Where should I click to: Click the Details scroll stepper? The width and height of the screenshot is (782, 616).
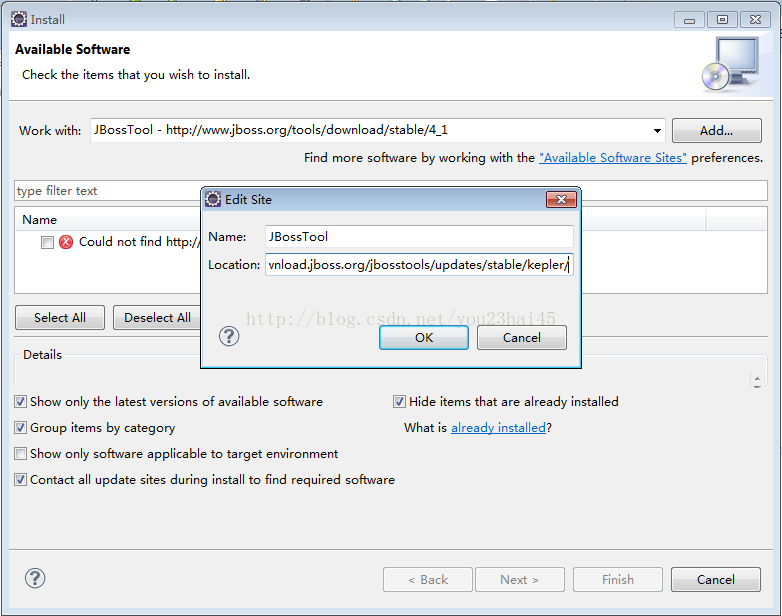(757, 381)
